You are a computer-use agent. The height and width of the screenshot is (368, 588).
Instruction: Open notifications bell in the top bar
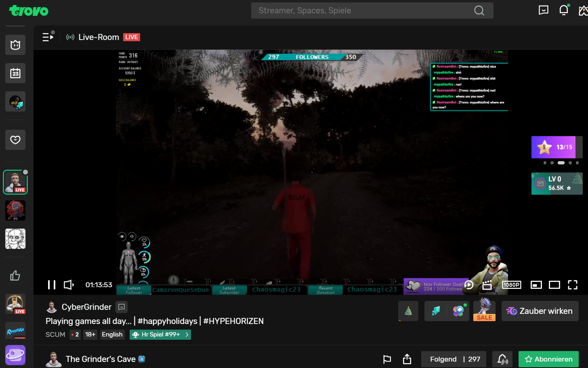[564, 10]
